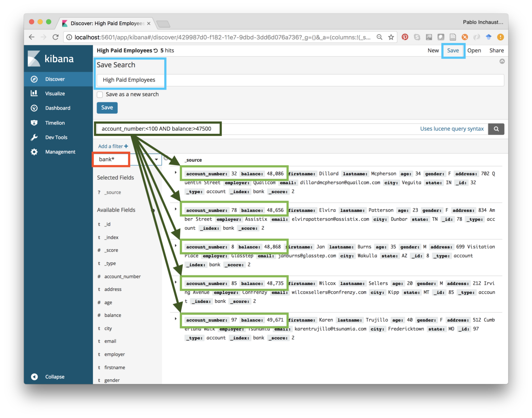Open the Timelion mask icon
The image size is (532, 418).
click(34, 123)
